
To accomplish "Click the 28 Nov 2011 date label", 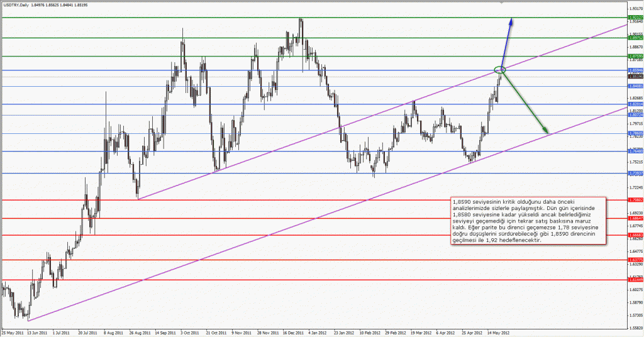I will (267, 333).
